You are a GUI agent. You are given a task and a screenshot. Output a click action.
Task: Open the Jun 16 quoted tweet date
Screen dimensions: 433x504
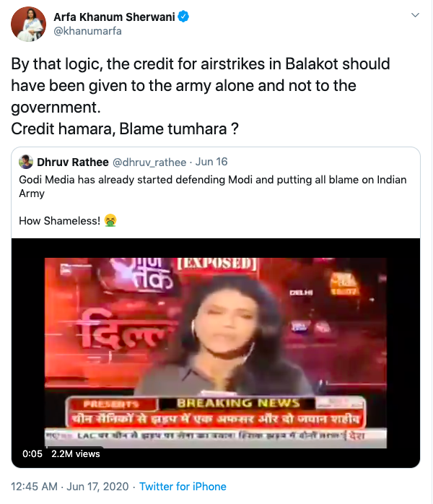point(211,162)
